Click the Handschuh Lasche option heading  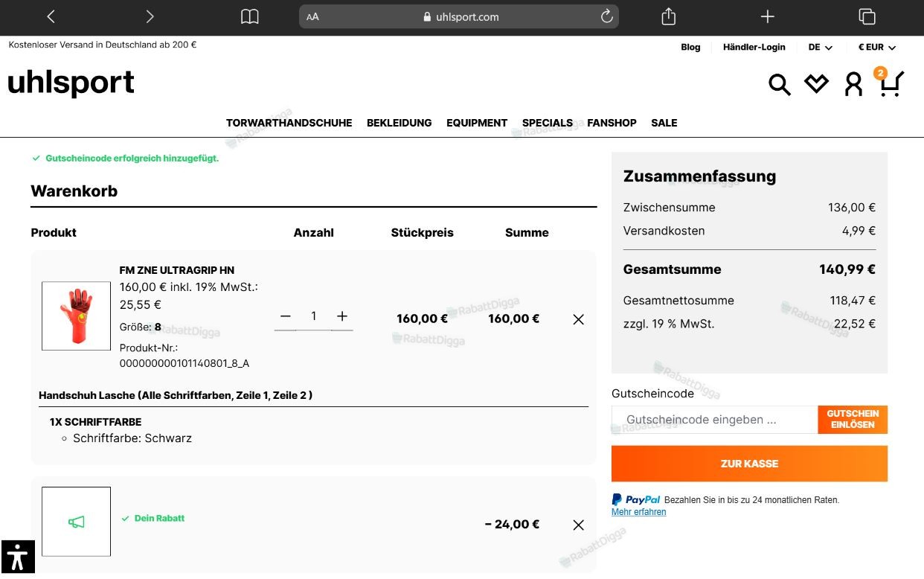pos(176,395)
